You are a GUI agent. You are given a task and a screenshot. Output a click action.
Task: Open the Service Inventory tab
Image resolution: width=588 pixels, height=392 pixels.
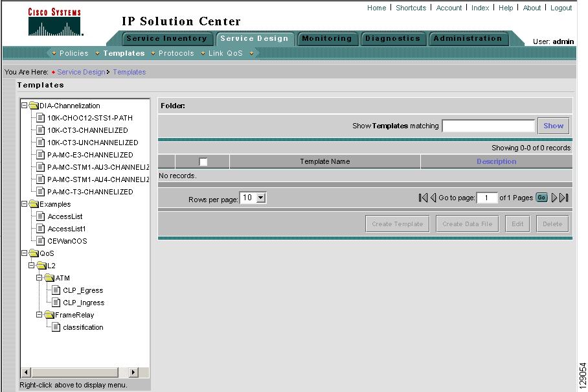point(166,38)
